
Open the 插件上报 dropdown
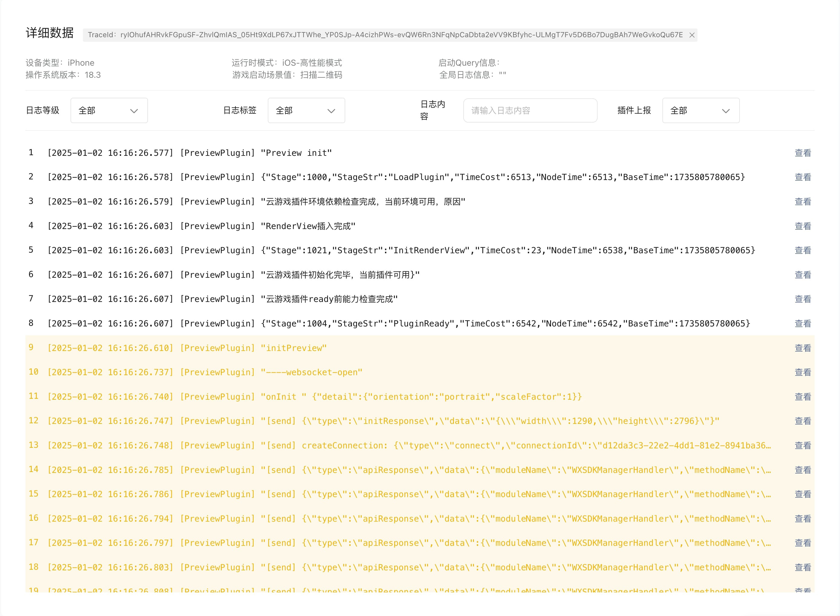701,110
